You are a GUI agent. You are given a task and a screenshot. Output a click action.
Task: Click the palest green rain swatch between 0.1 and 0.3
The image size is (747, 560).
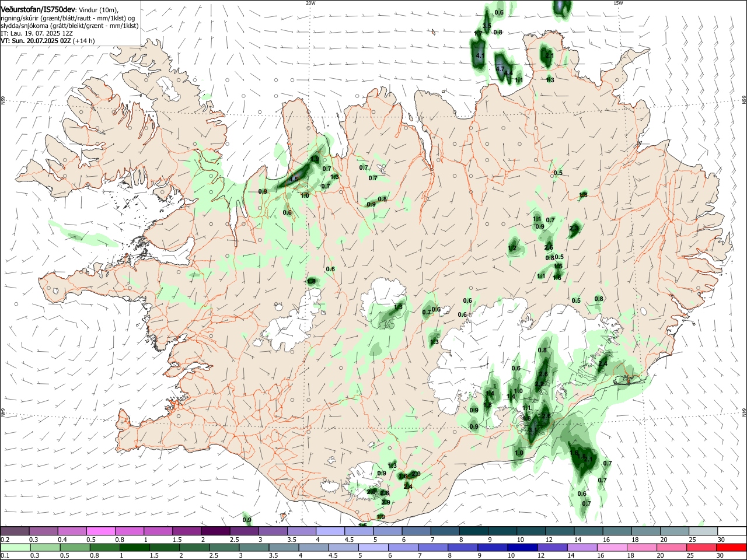pyautogui.click(x=16, y=547)
